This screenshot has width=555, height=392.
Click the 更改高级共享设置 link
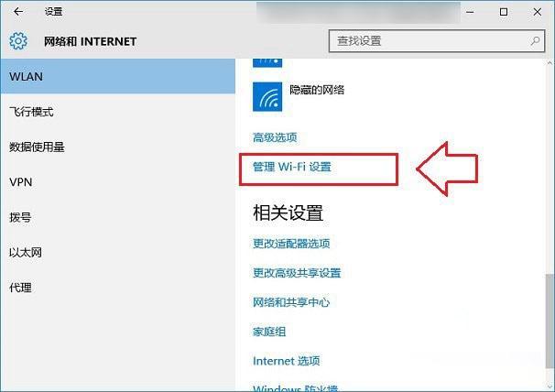click(x=297, y=273)
